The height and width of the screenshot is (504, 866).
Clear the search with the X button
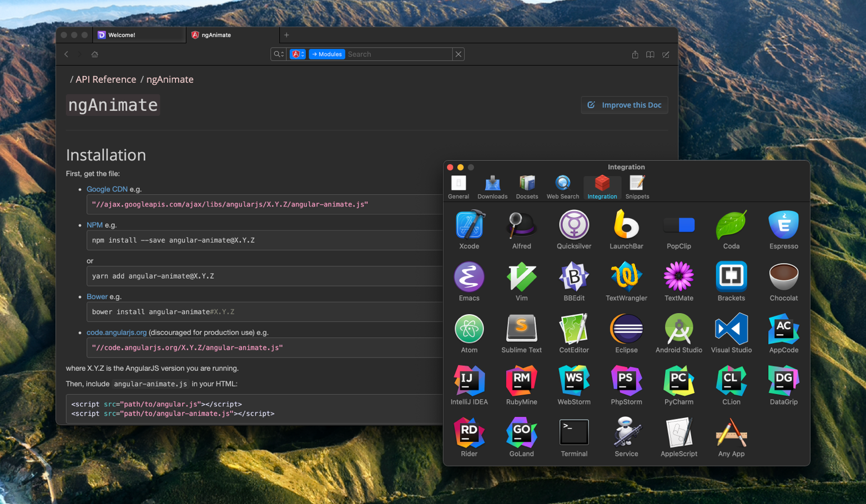click(459, 54)
